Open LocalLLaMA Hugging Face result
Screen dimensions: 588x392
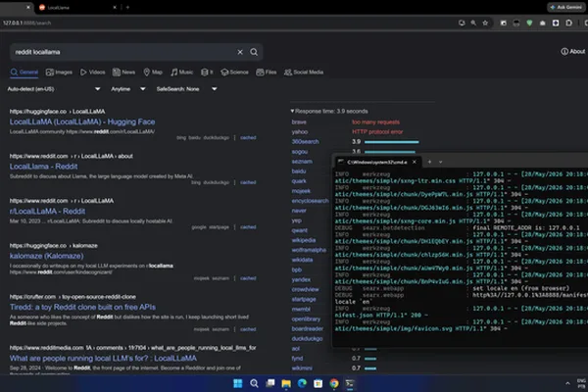click(82, 122)
